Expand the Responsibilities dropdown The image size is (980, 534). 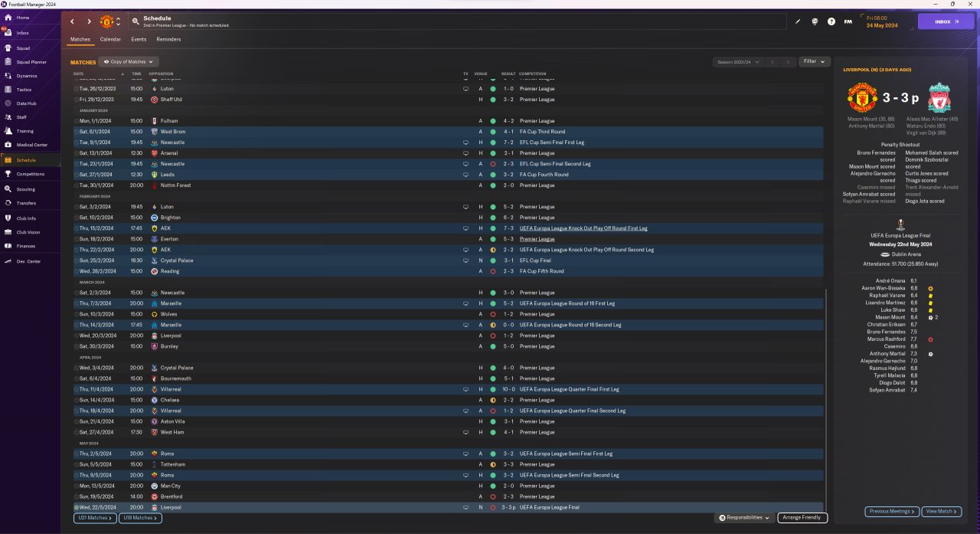pyautogui.click(x=744, y=518)
